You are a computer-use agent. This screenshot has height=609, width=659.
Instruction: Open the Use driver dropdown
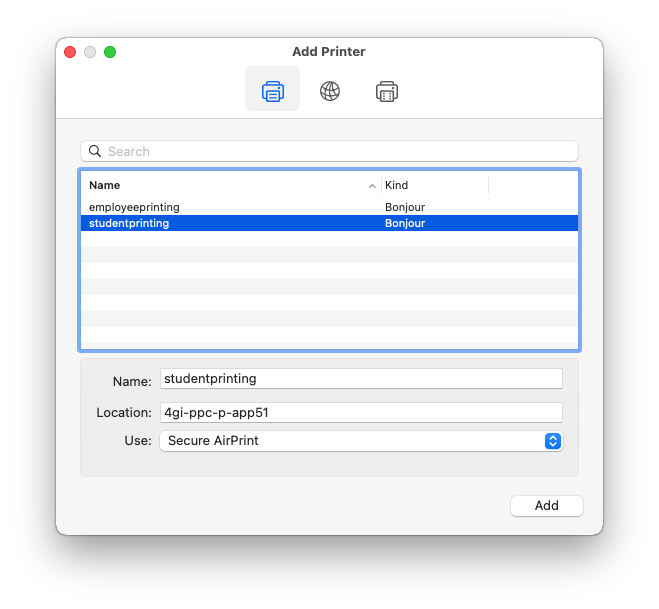pos(361,441)
